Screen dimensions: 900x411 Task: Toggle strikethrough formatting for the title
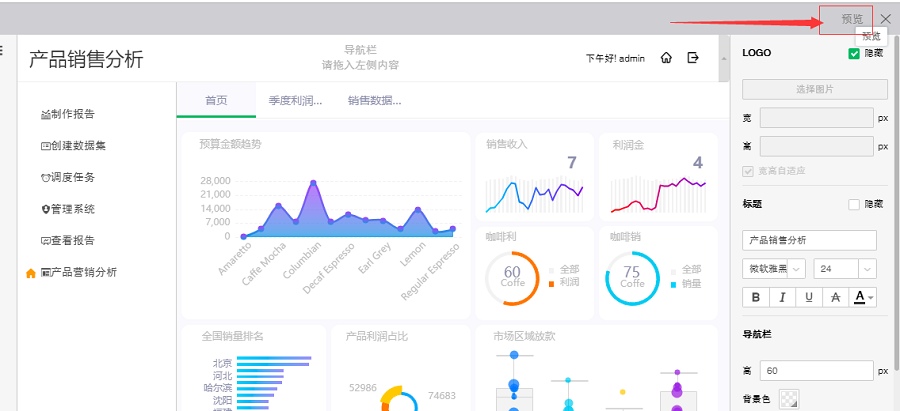click(835, 297)
